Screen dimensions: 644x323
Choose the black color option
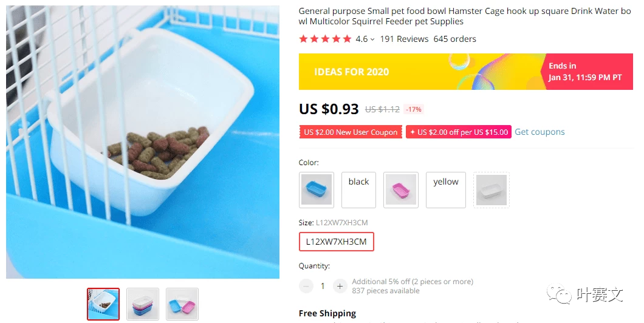pyautogui.click(x=358, y=189)
